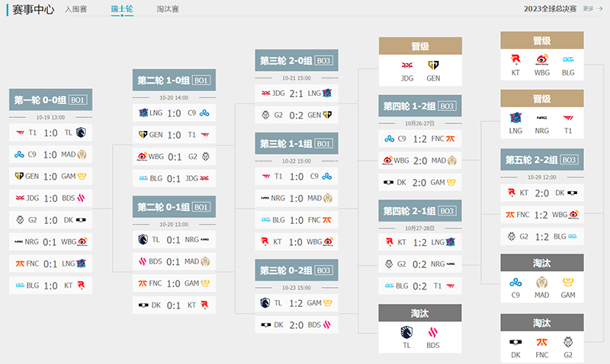Select the 瑞士轮 tab
Viewport: 610px width, 364px height.
pyautogui.click(x=121, y=9)
